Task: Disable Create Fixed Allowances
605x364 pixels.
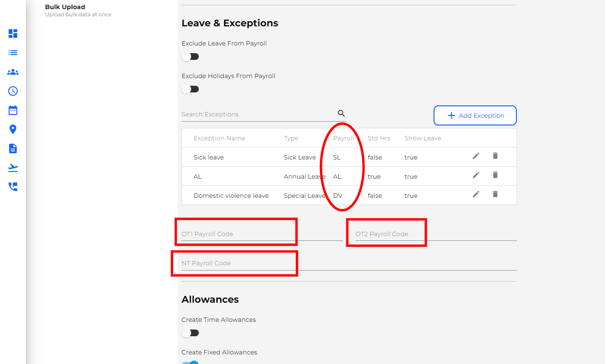Action: 190,363
